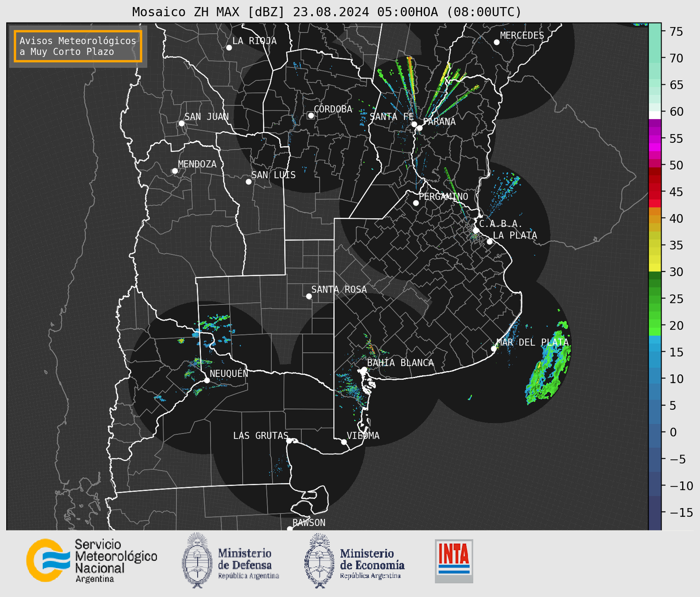
Task: Select the SAN LUIS city marker
Action: [x=249, y=182]
